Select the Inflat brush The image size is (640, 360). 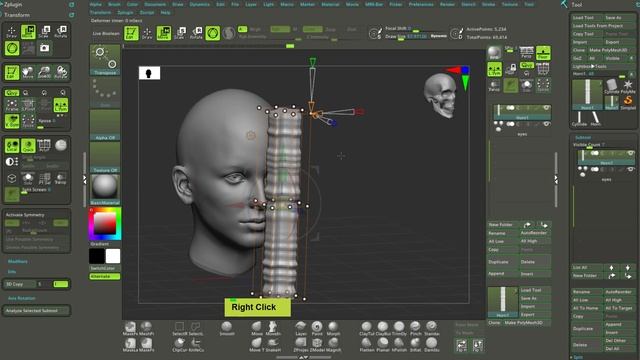click(415, 345)
